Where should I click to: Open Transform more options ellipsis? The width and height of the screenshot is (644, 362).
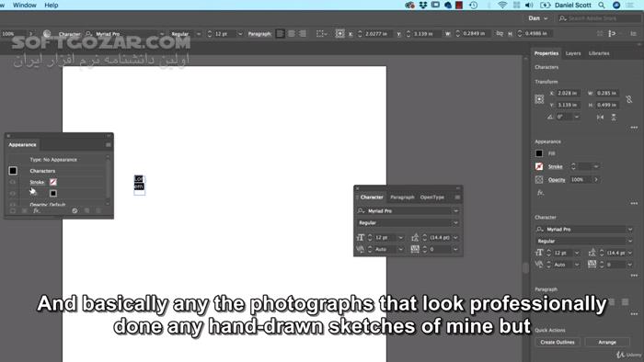click(634, 128)
